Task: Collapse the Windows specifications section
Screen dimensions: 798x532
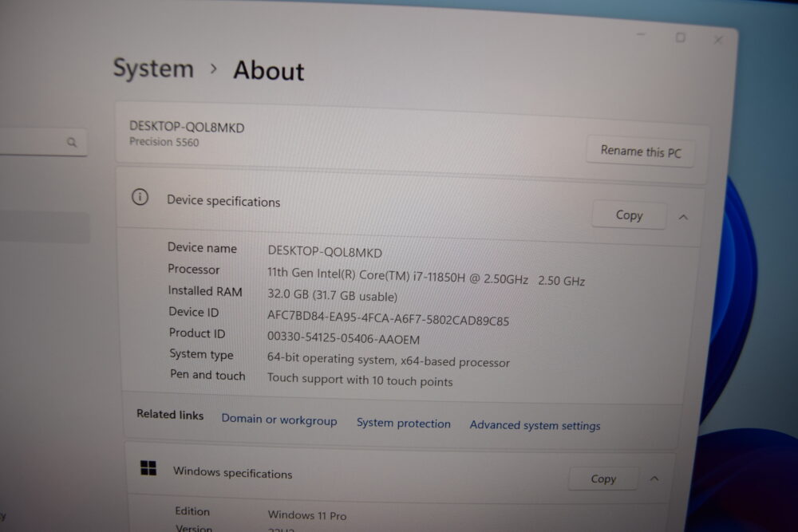Action: click(654, 479)
